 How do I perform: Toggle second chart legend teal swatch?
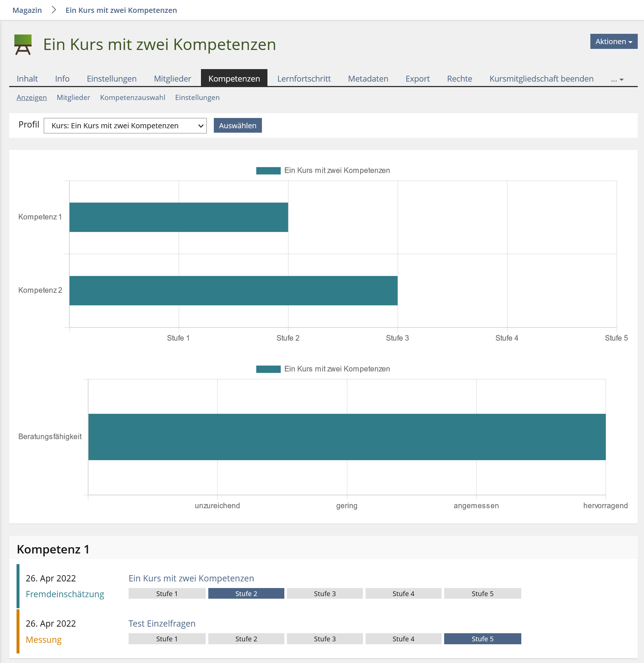(268, 369)
